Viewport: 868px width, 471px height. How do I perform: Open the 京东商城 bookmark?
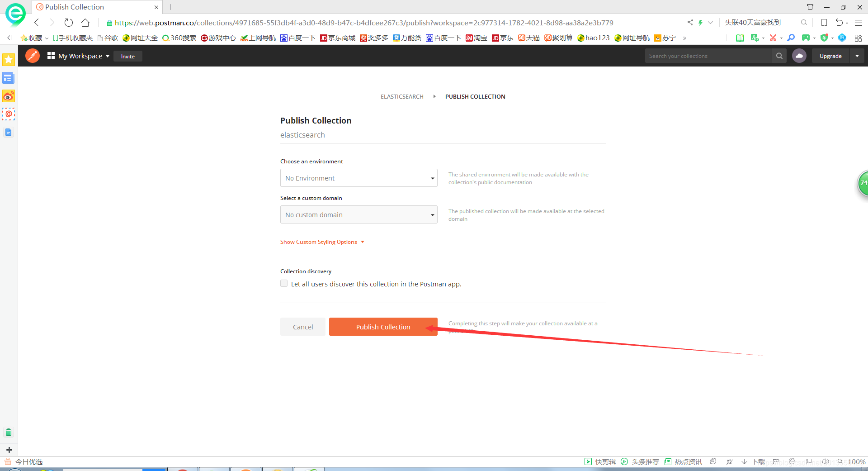click(x=338, y=38)
